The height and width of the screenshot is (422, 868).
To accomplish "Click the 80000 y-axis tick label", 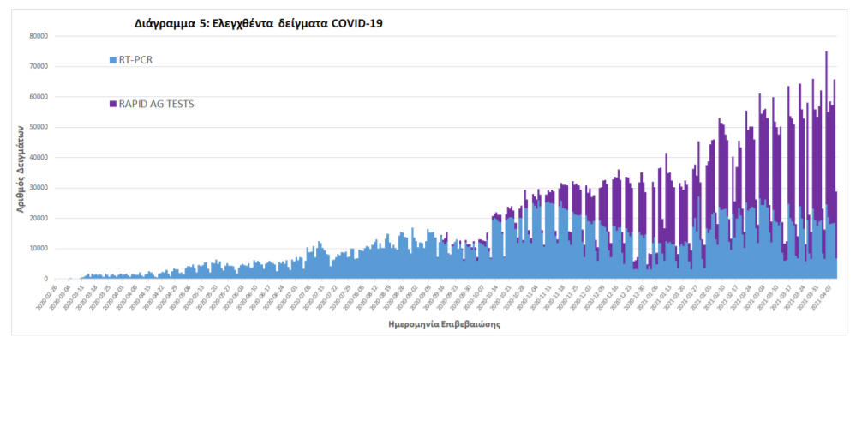I will [38, 36].
